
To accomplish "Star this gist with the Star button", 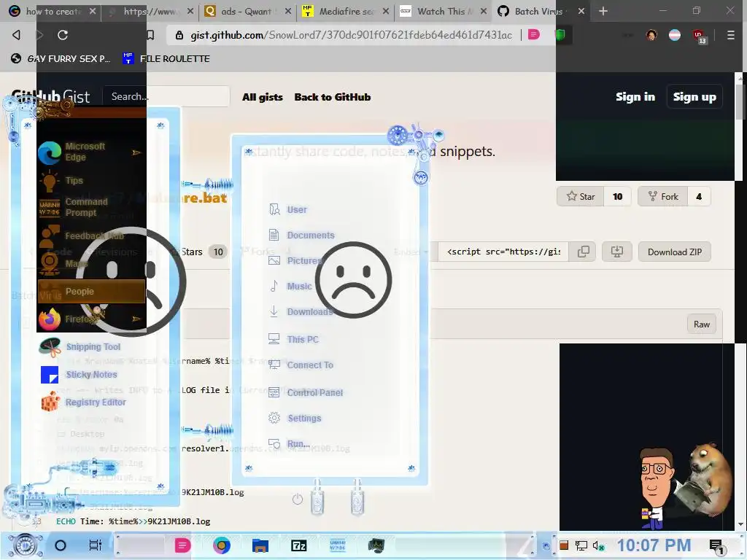I will click(580, 197).
